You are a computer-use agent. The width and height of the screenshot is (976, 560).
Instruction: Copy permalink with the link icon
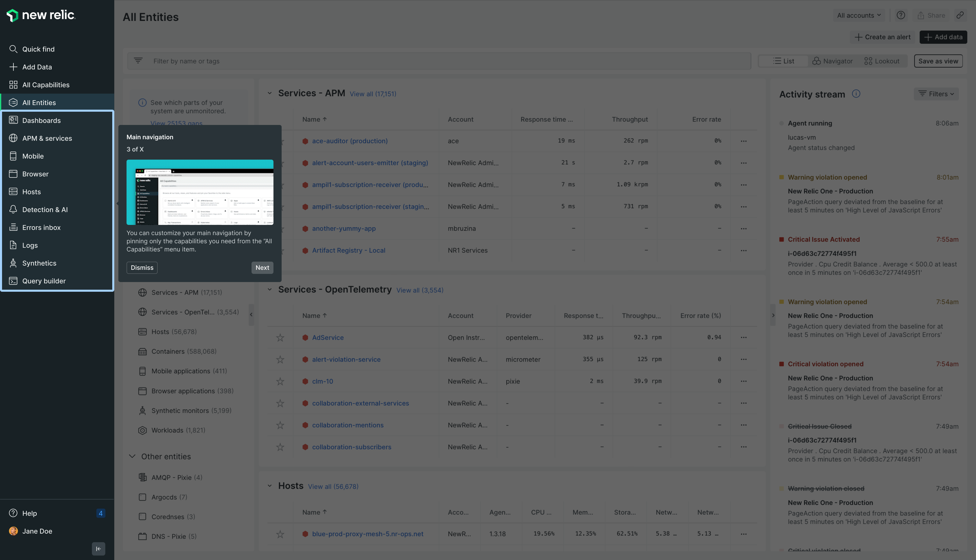960,15
